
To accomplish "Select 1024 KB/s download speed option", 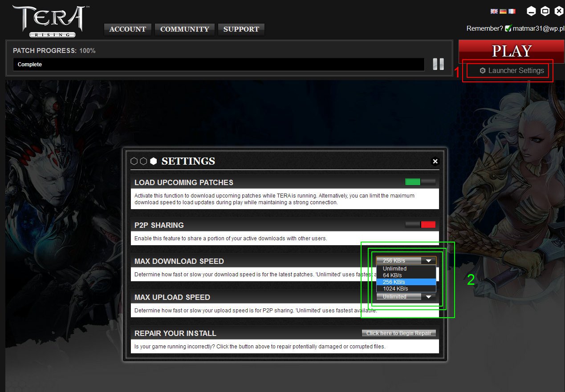I will pos(406,289).
